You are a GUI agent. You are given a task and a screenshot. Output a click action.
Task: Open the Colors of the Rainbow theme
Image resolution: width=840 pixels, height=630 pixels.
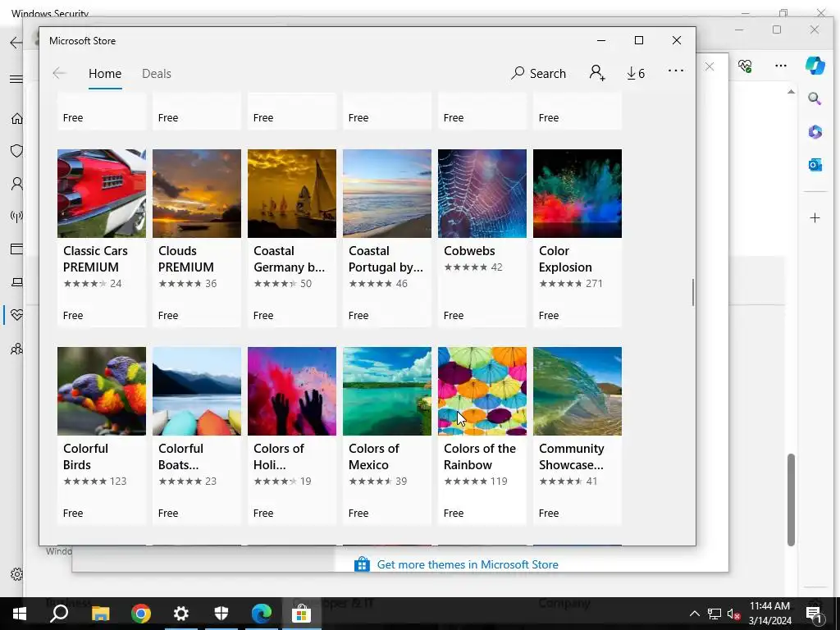[x=482, y=436]
